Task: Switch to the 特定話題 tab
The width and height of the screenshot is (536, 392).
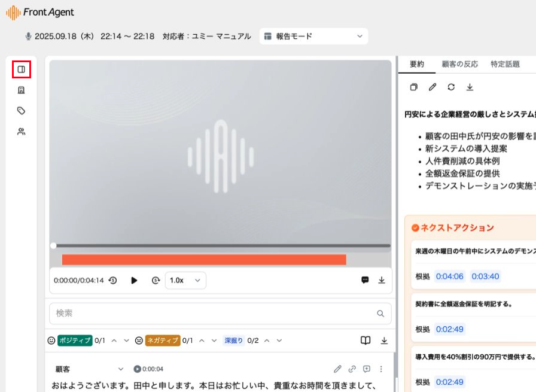Action: (x=505, y=64)
